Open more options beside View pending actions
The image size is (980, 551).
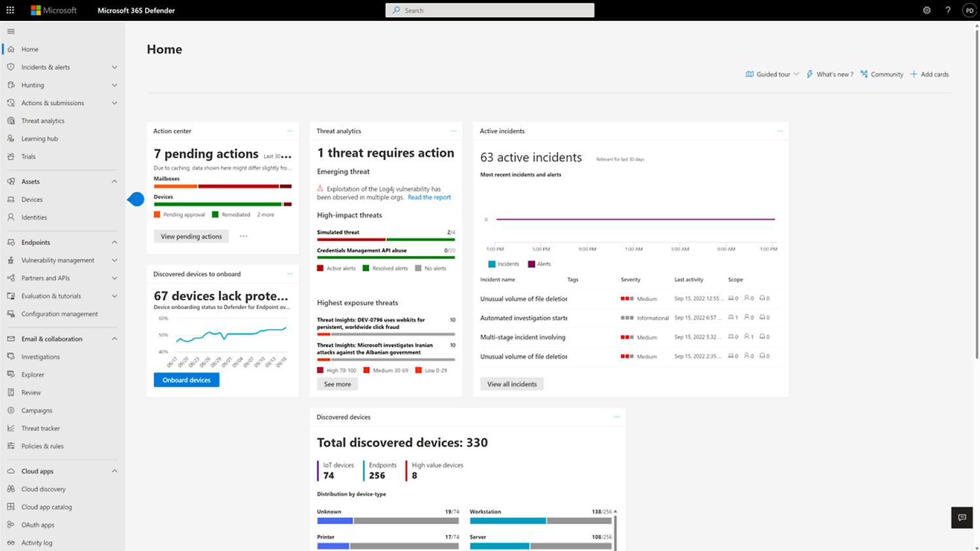point(244,236)
